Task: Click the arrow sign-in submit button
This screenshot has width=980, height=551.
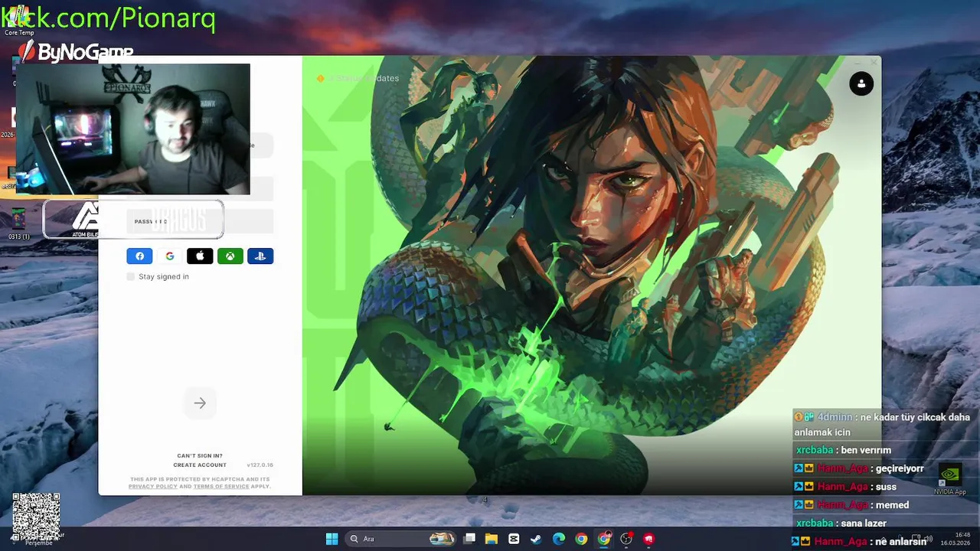Action: coord(200,403)
